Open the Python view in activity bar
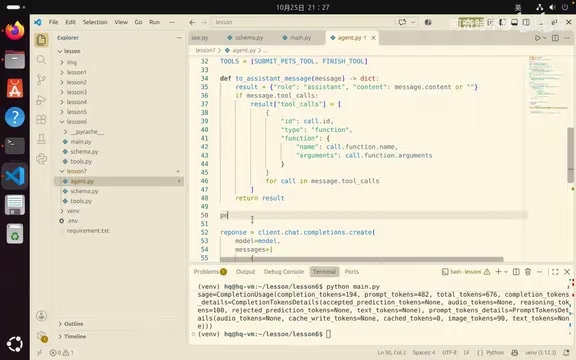This screenshot has width=576, height=360. coord(42,159)
